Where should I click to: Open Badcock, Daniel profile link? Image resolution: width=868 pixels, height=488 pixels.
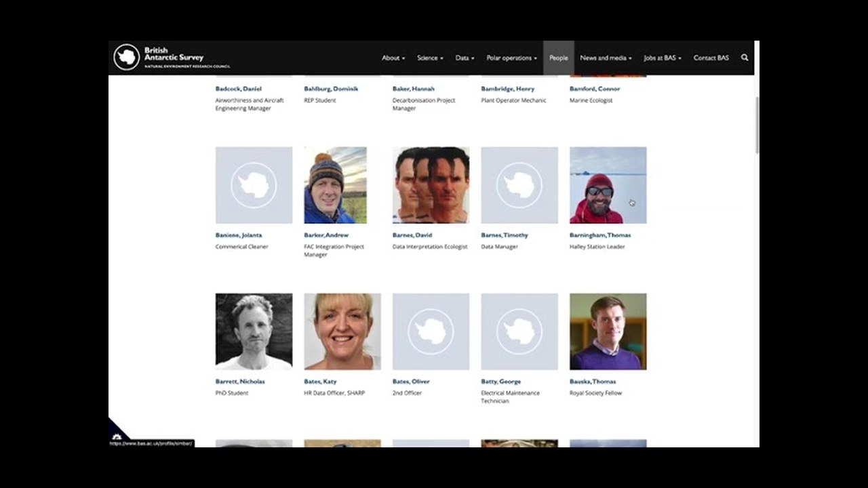coord(238,89)
